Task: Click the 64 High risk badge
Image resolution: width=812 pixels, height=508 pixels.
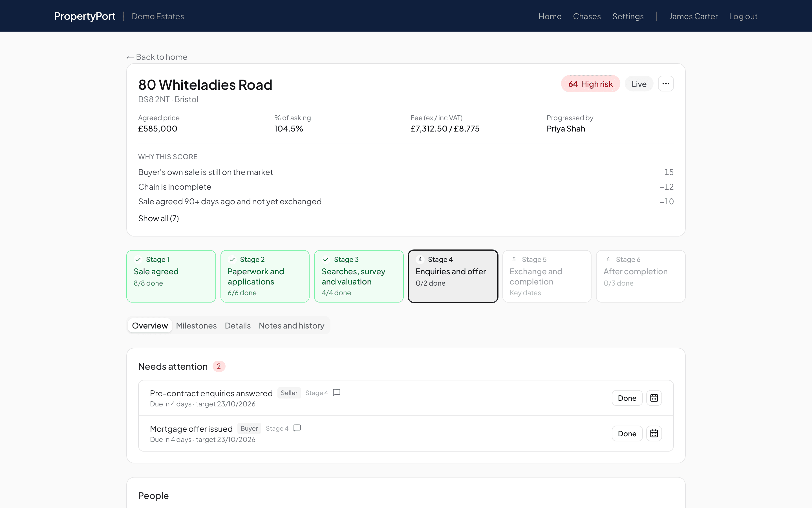Action: pos(591,84)
